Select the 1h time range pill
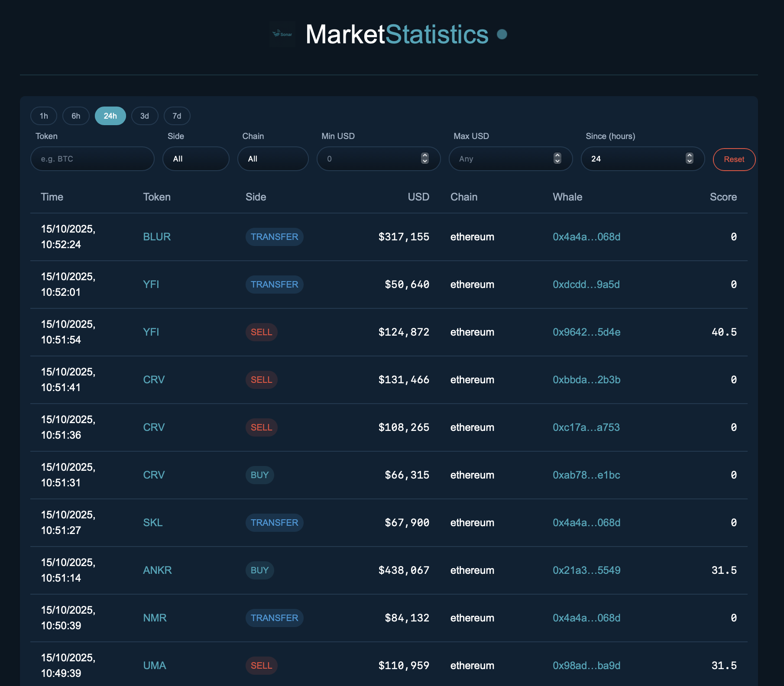Viewport: 784px width, 686px height. [44, 116]
